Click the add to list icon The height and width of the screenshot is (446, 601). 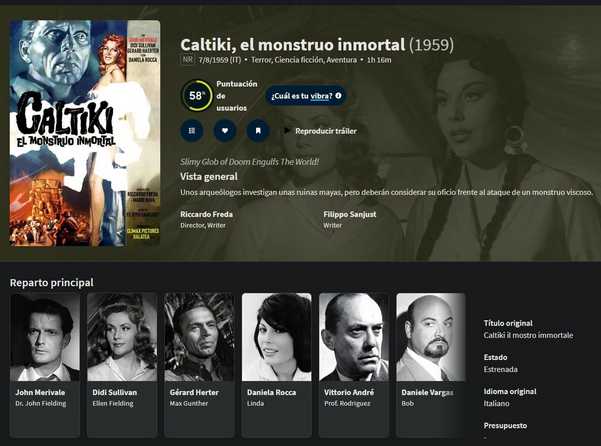[x=192, y=131]
